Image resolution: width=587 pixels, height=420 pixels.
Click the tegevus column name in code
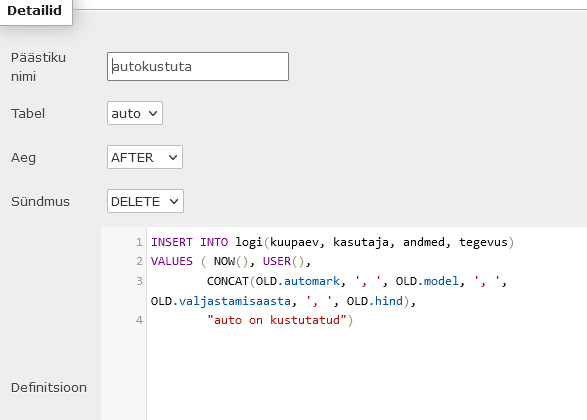coord(483,243)
